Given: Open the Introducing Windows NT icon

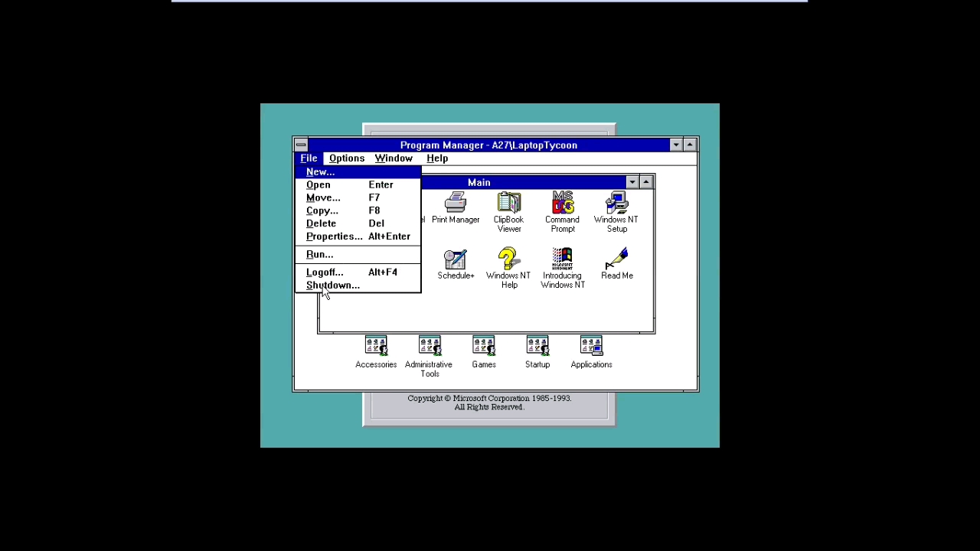Looking at the screenshot, I should (x=563, y=268).
